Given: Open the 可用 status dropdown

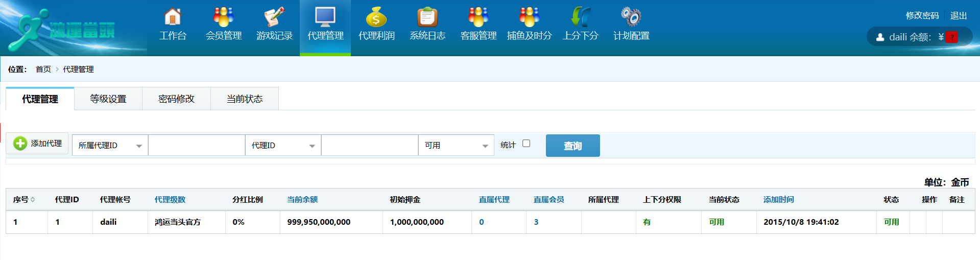Looking at the screenshot, I should coord(456,146).
